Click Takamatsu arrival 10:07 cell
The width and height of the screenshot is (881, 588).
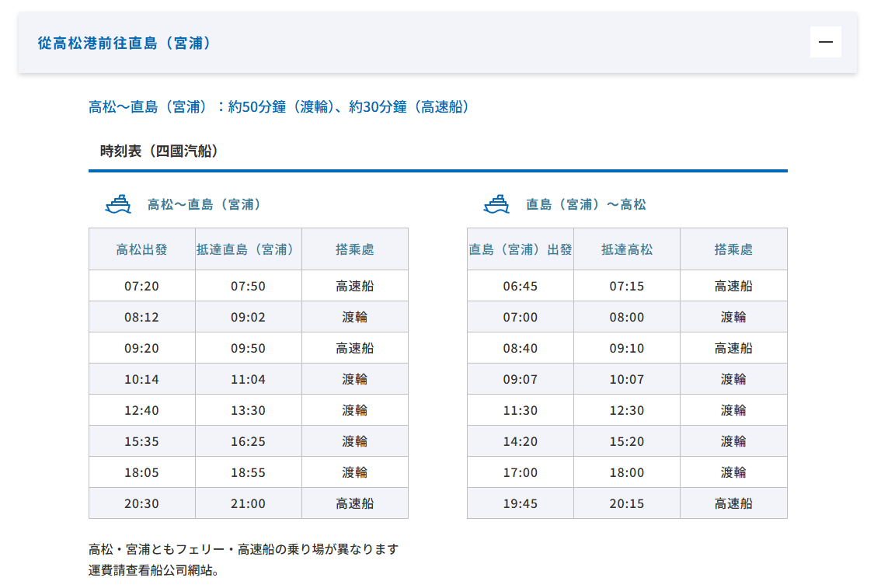click(627, 379)
